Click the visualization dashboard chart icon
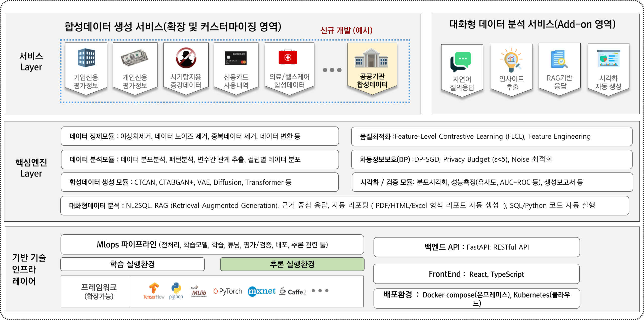Viewport: 644px width, 320px height. pos(609,58)
